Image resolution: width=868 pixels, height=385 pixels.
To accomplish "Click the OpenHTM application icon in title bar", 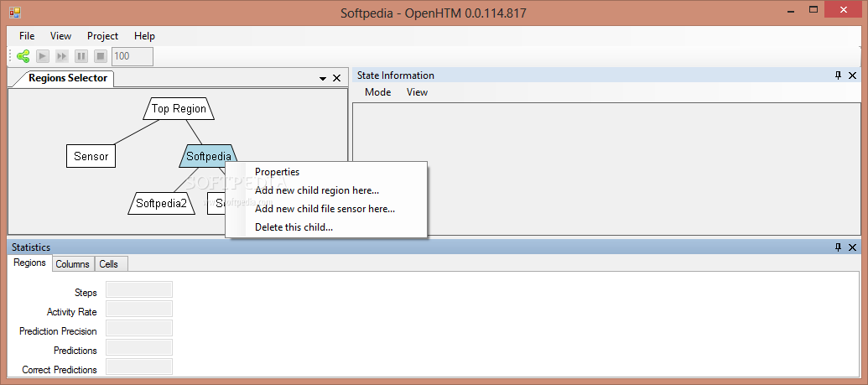I will click(15, 13).
